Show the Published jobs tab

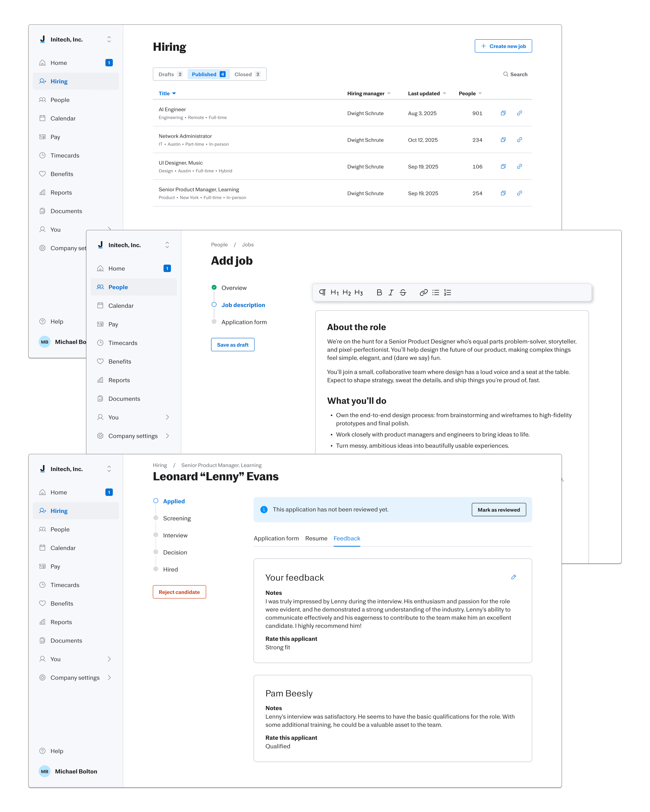coord(208,74)
